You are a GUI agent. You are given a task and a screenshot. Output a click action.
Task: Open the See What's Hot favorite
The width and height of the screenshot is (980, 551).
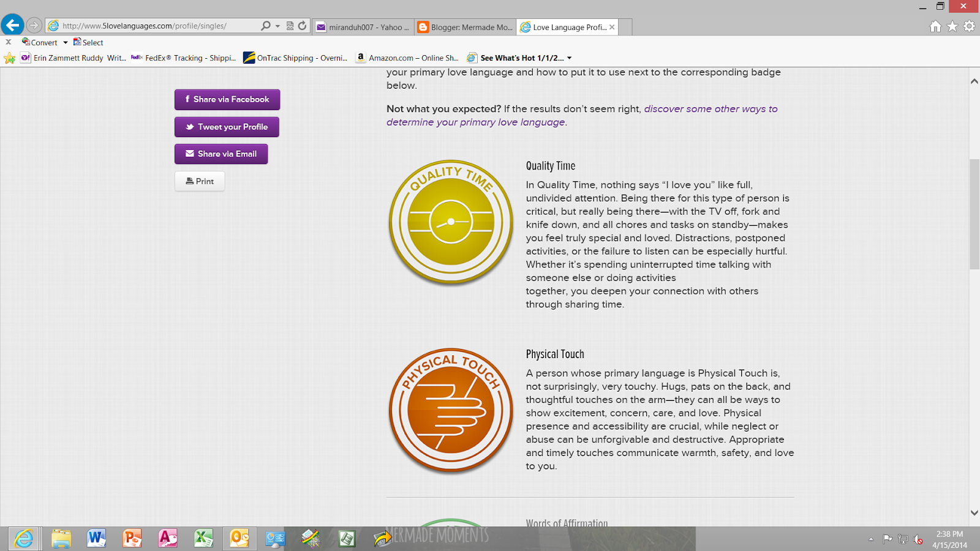click(515, 58)
